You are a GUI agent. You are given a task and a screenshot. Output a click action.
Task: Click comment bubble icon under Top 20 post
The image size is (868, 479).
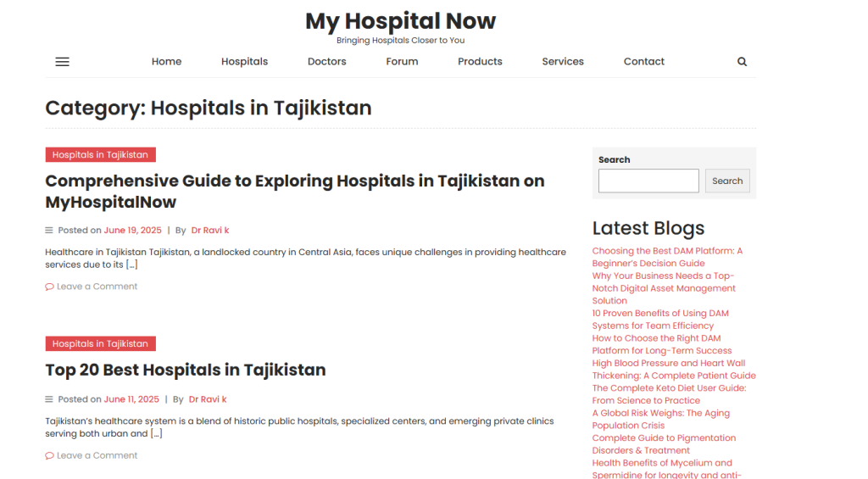[49, 456]
